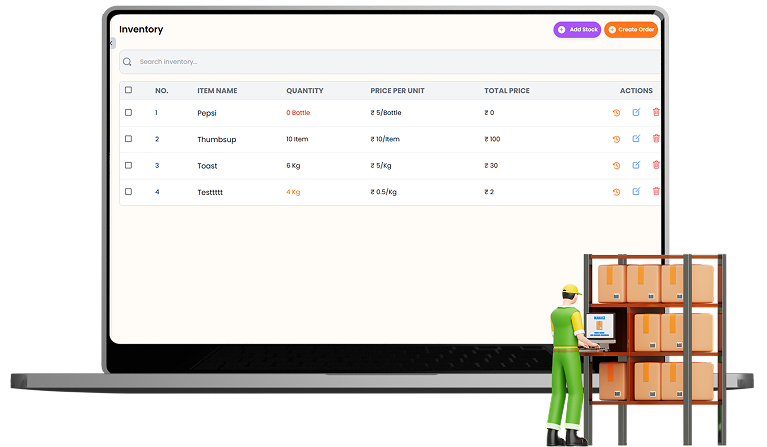
Task: Check the Toast row checkbox
Action: [x=128, y=165]
